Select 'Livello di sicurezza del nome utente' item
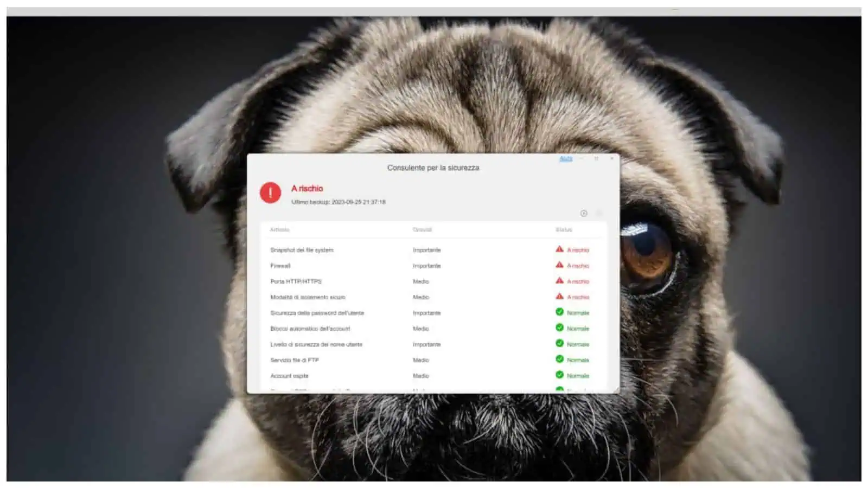The height and width of the screenshot is (488, 868). pos(316,344)
